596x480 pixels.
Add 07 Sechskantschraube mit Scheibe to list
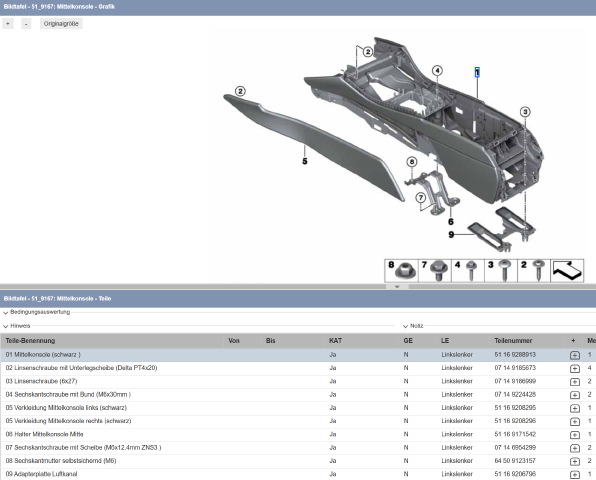pyautogui.click(x=575, y=448)
